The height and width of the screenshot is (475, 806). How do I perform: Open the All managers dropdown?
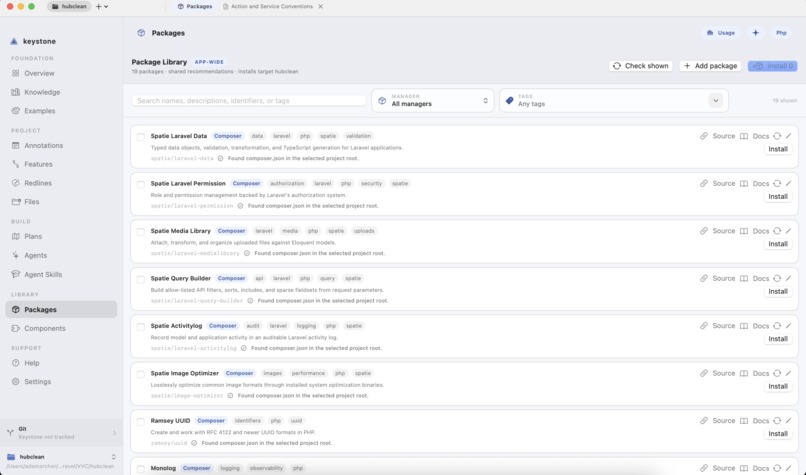(433, 101)
